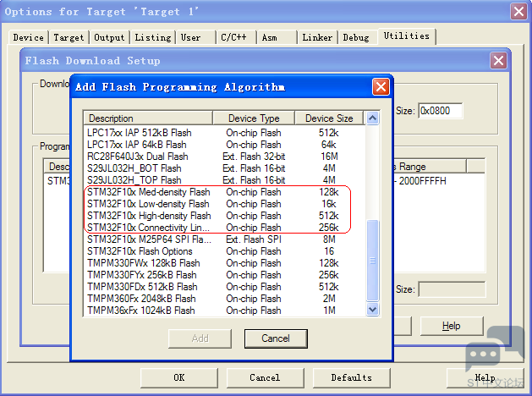The width and height of the screenshot is (532, 396).
Task: Click Cancel in the Options for Target window
Action: (x=265, y=377)
